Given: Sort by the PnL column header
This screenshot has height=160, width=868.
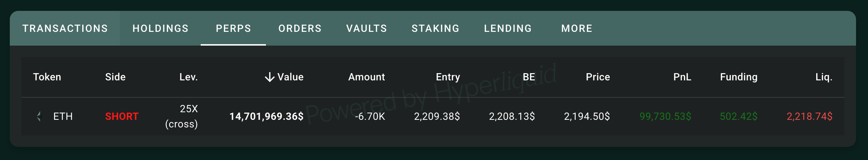Looking at the screenshot, I should 682,77.
